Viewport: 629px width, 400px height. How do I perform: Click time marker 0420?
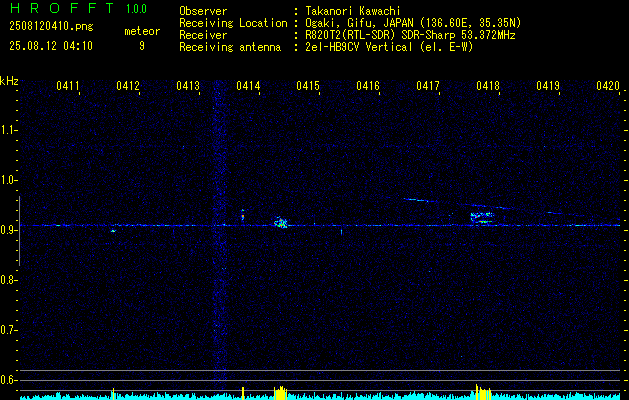coord(608,86)
